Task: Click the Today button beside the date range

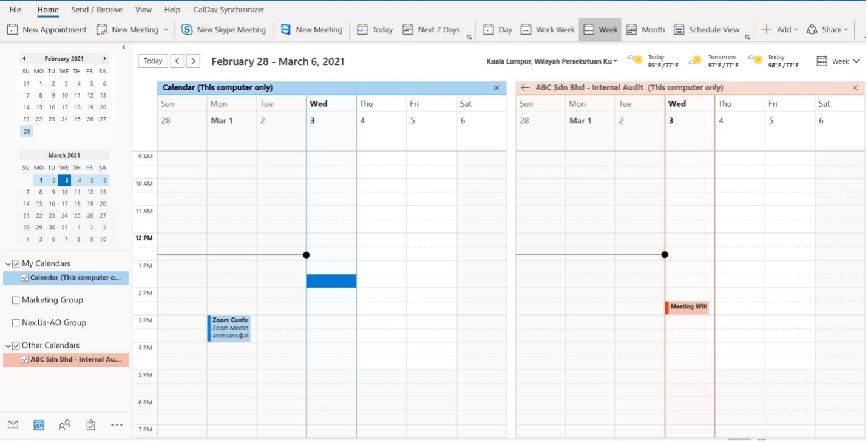Action: (153, 61)
